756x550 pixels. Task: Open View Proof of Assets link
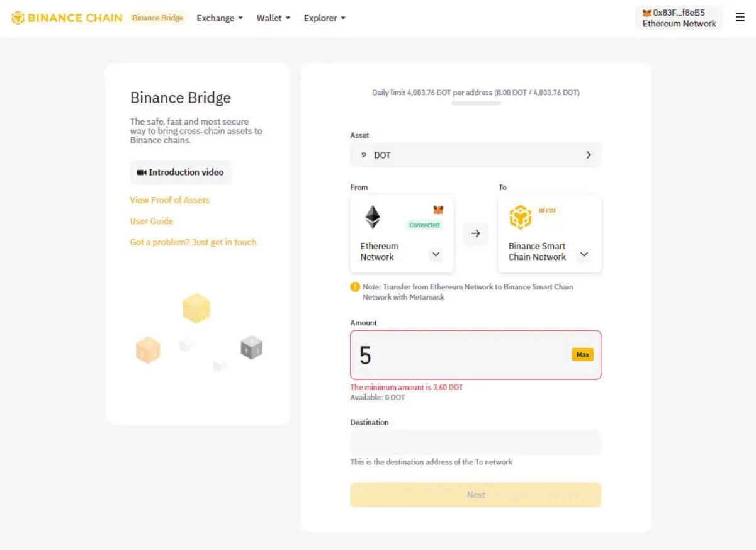click(170, 200)
